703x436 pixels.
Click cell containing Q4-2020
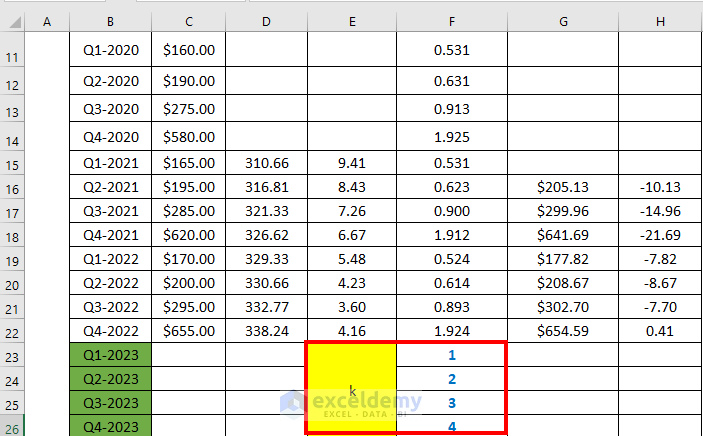(111, 136)
